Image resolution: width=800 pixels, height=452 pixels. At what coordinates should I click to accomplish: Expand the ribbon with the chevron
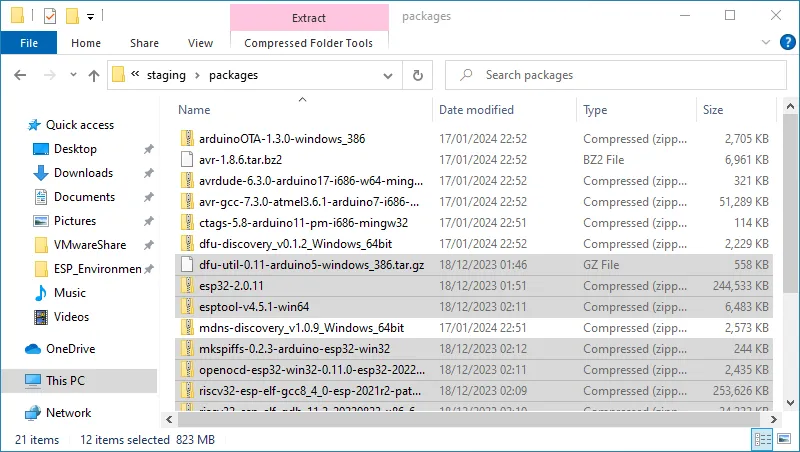[x=765, y=42]
